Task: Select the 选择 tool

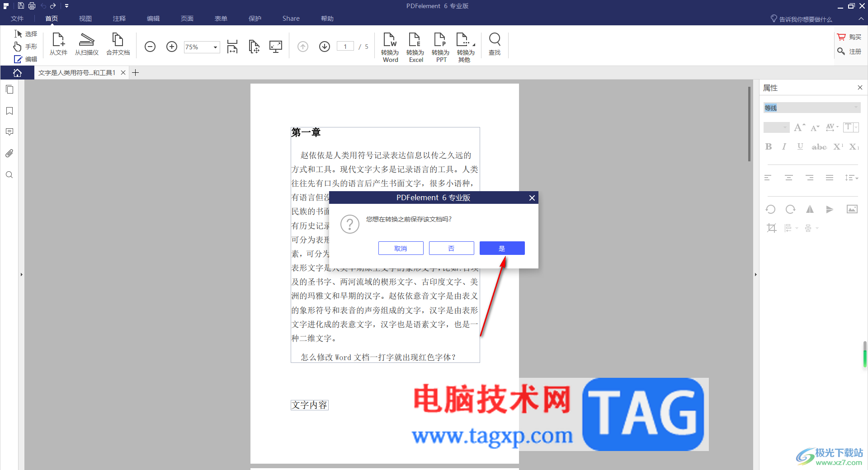Action: tap(26, 34)
